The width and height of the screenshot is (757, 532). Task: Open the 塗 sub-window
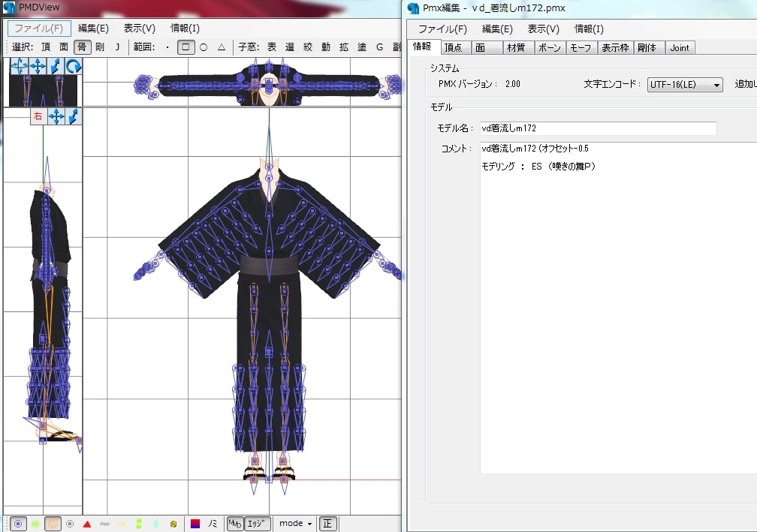[x=362, y=47]
